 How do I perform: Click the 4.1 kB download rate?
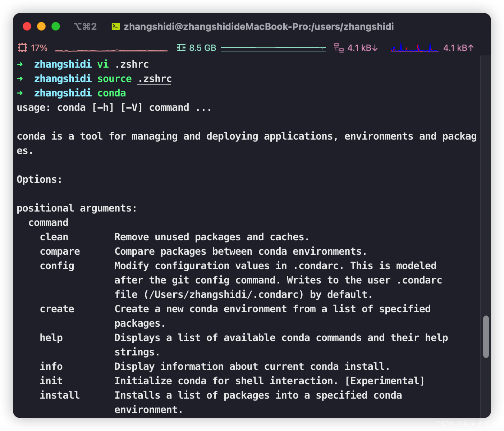(x=363, y=48)
